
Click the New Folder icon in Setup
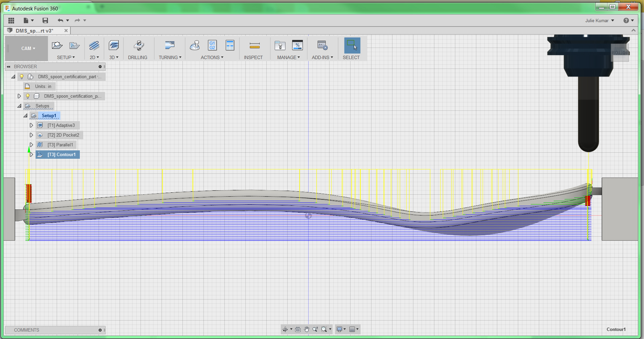74,45
